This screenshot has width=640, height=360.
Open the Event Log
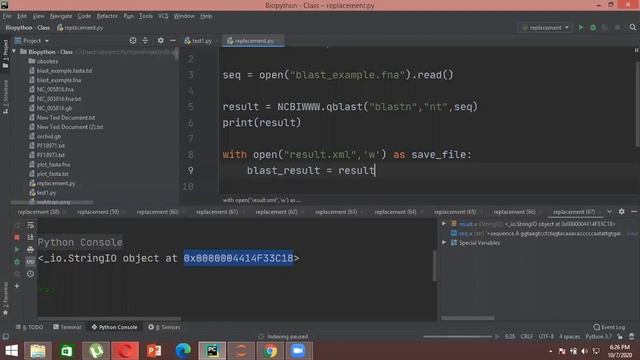609,327
